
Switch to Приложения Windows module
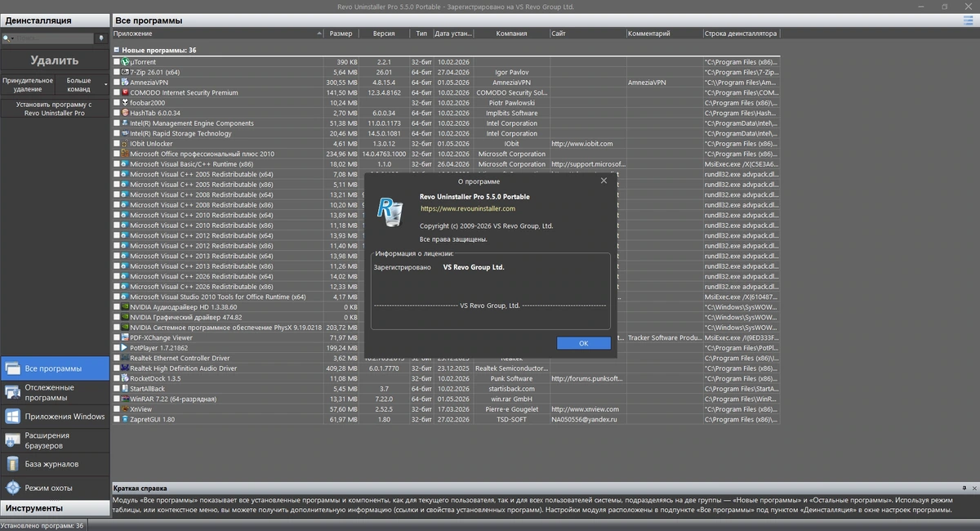[55, 417]
